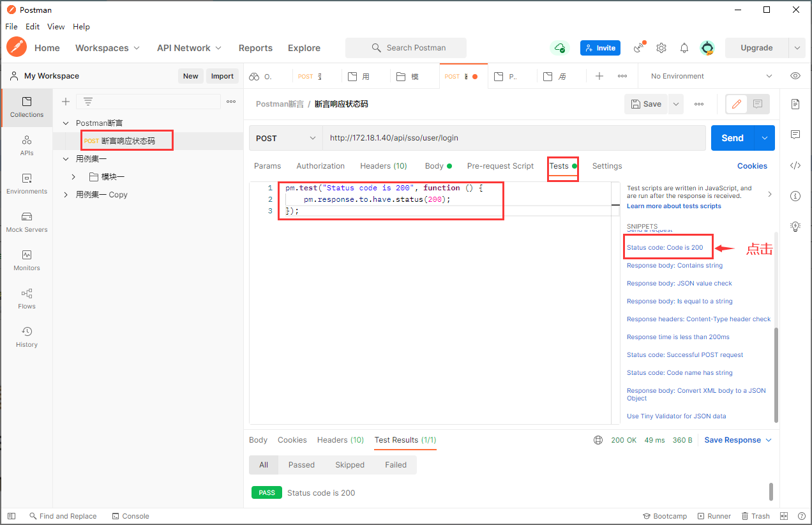
Task: Toggle two-pane view in status bar
Action: pyautogui.click(x=784, y=516)
